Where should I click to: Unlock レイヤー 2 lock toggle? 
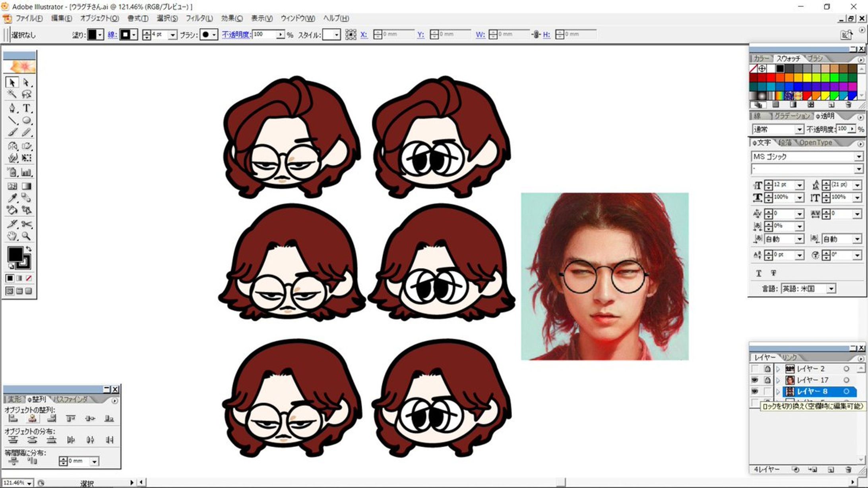tap(767, 369)
